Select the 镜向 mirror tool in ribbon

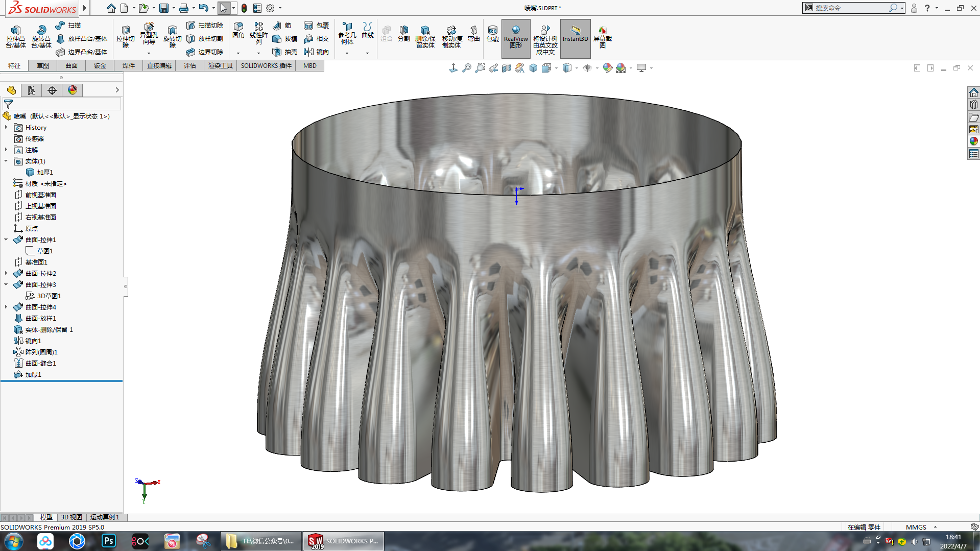coord(316,52)
